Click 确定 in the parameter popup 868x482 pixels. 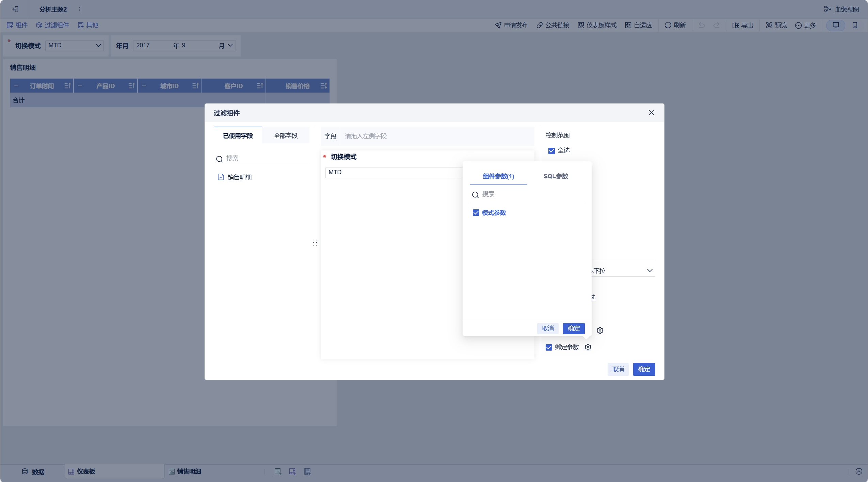574,328
